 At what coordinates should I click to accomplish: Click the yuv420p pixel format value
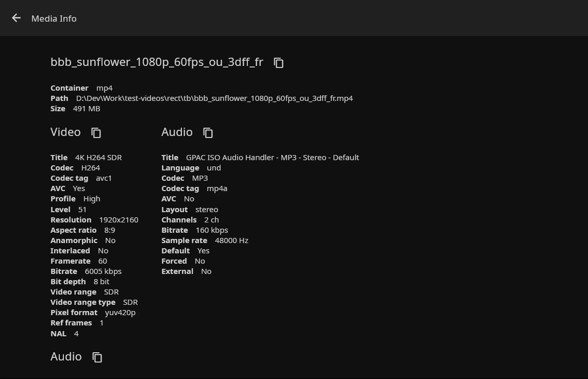coord(120,313)
